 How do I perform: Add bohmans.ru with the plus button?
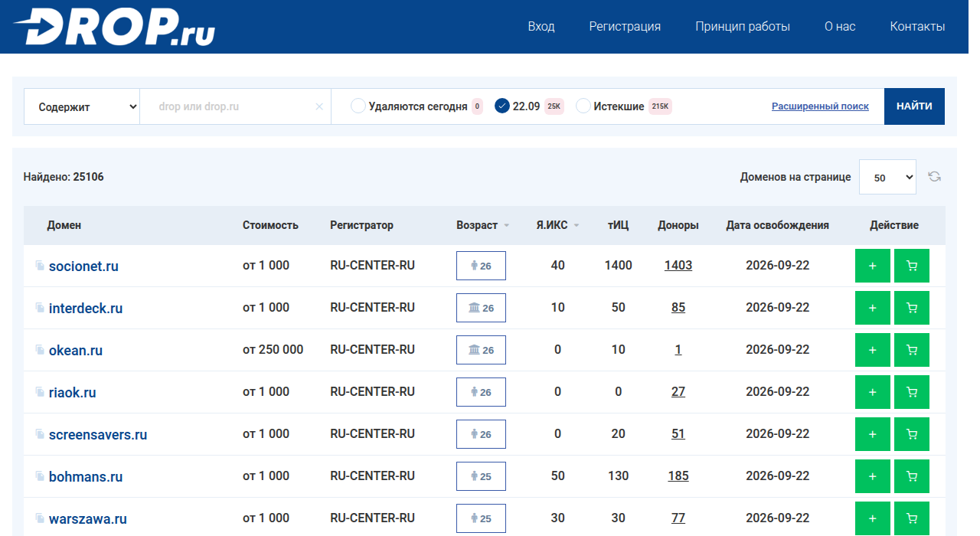click(873, 476)
